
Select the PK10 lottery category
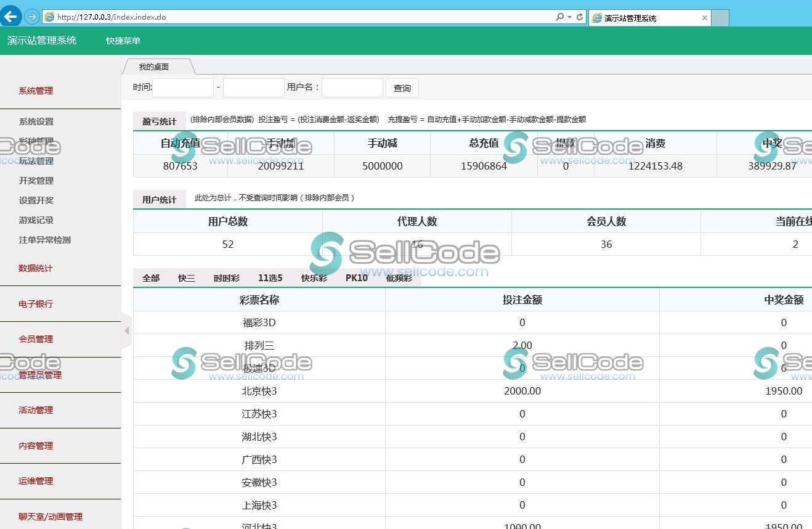[356, 278]
